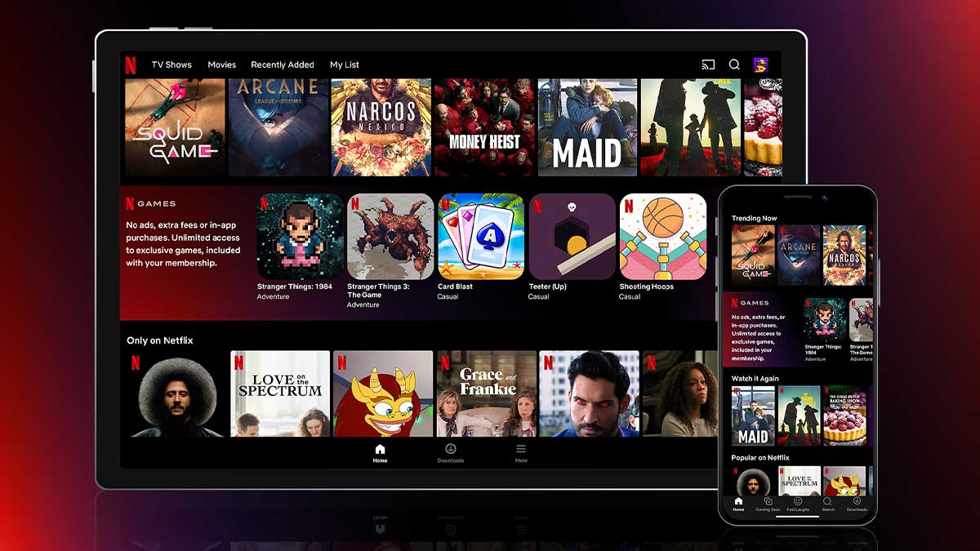
Task: Select the Squid Game poster on the tablet
Action: pyautogui.click(x=175, y=127)
